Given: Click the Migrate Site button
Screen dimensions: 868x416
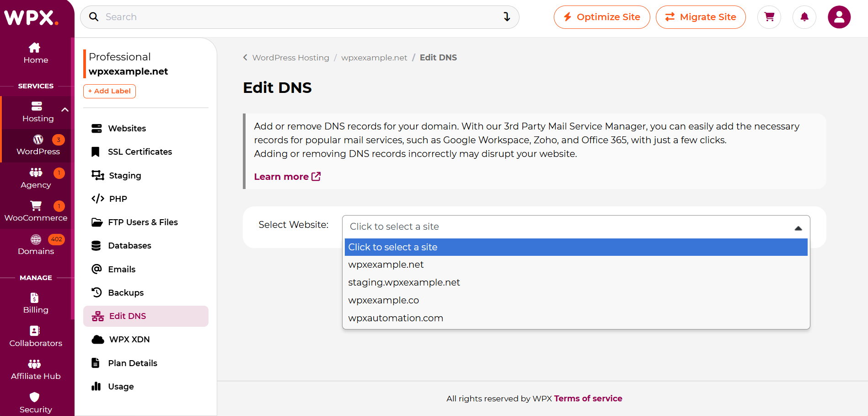Looking at the screenshot, I should point(701,17).
